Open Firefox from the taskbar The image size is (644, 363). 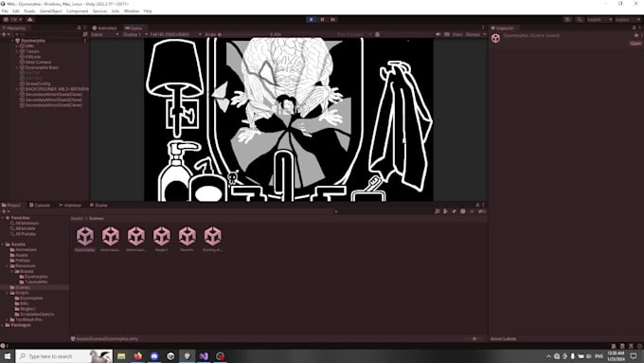click(137, 356)
